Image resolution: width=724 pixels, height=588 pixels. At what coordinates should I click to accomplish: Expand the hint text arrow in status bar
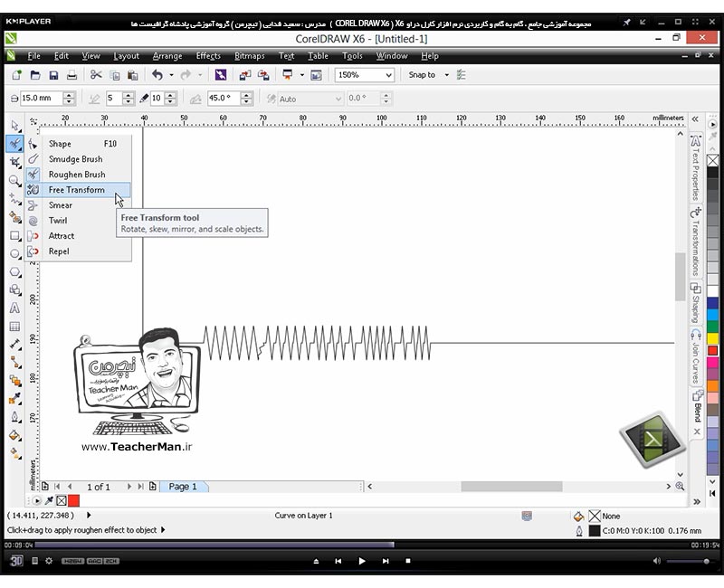coord(163,530)
